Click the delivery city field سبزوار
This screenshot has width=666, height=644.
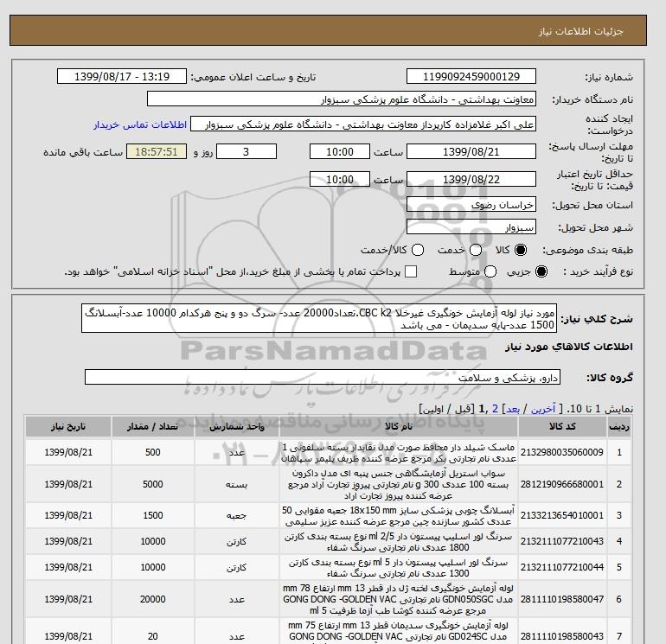471,227
